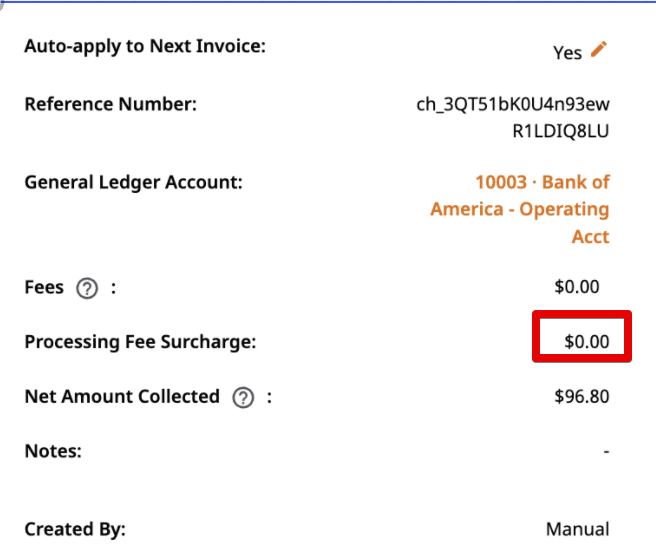Click the Notes label
Image resolution: width=656 pixels, height=550 pixels.
[53, 451]
